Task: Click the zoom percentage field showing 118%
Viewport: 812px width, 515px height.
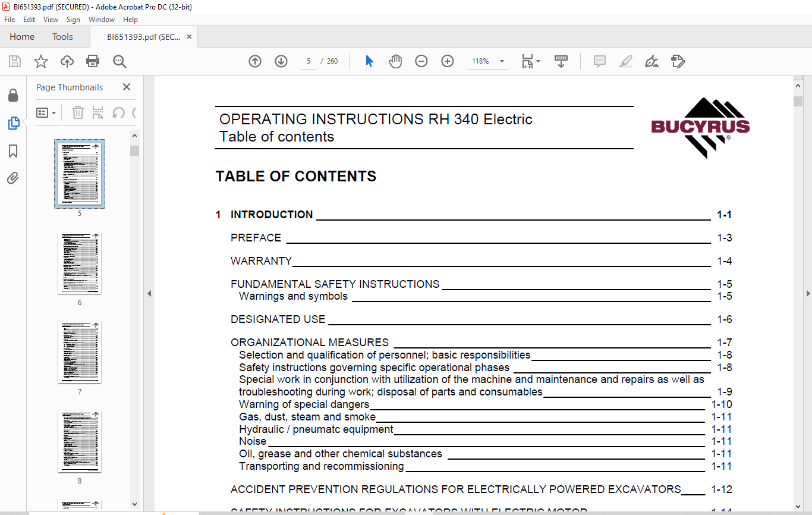Action: [480, 61]
